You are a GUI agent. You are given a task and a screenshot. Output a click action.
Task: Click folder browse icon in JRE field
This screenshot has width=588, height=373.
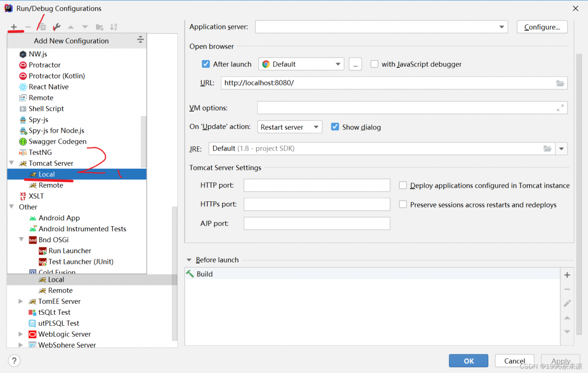[547, 149]
